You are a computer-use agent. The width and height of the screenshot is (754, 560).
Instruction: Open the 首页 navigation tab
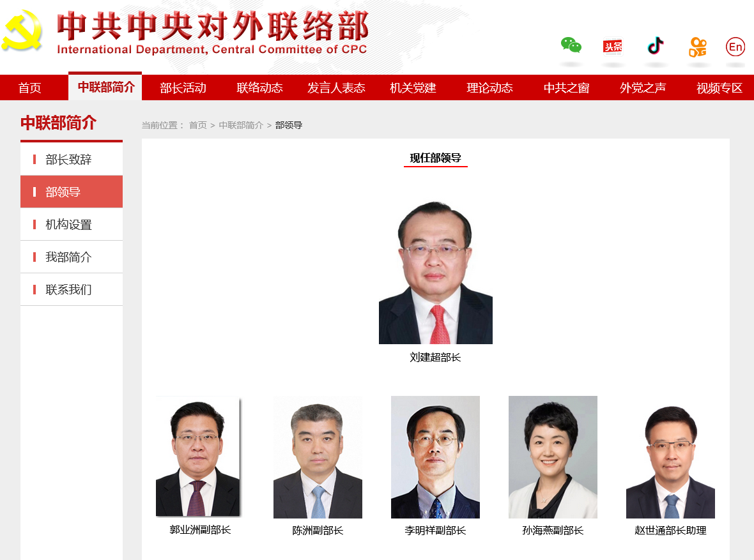click(30, 88)
